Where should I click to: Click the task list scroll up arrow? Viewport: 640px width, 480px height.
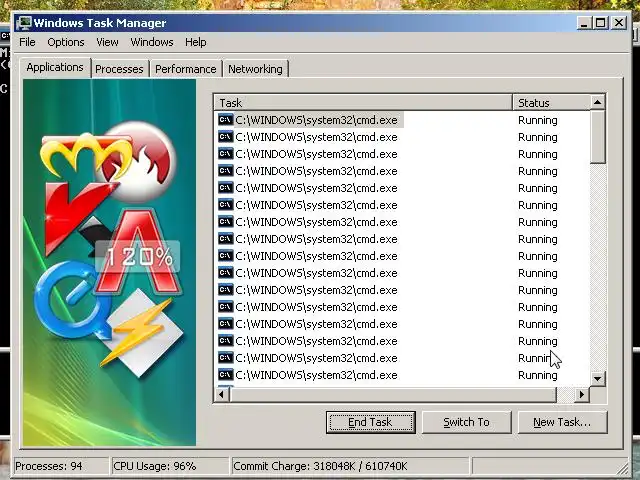click(598, 102)
